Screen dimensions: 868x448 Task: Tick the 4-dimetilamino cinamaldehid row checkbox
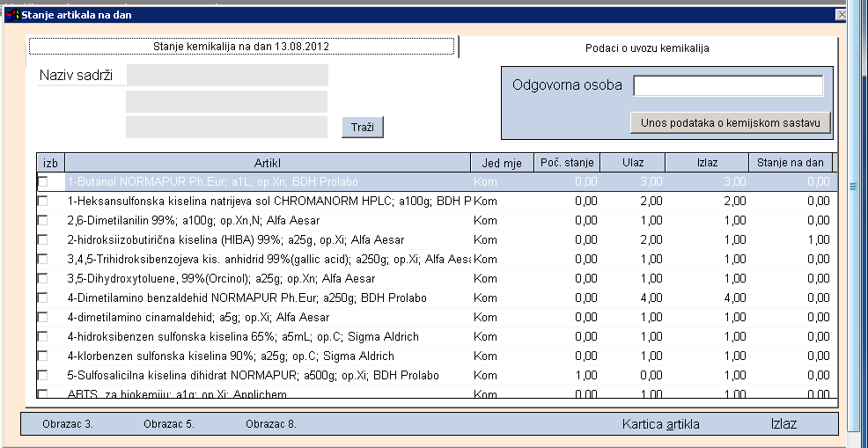click(42, 318)
